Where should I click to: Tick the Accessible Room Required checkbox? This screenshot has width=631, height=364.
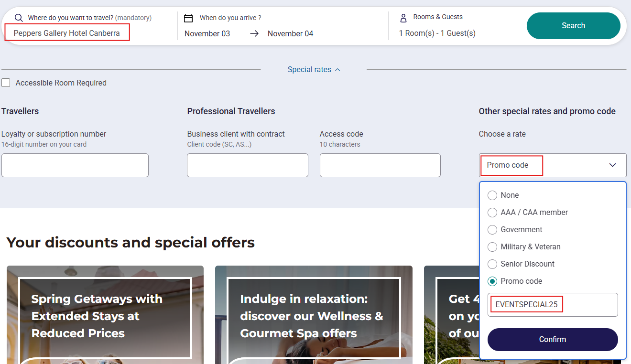[x=6, y=83]
